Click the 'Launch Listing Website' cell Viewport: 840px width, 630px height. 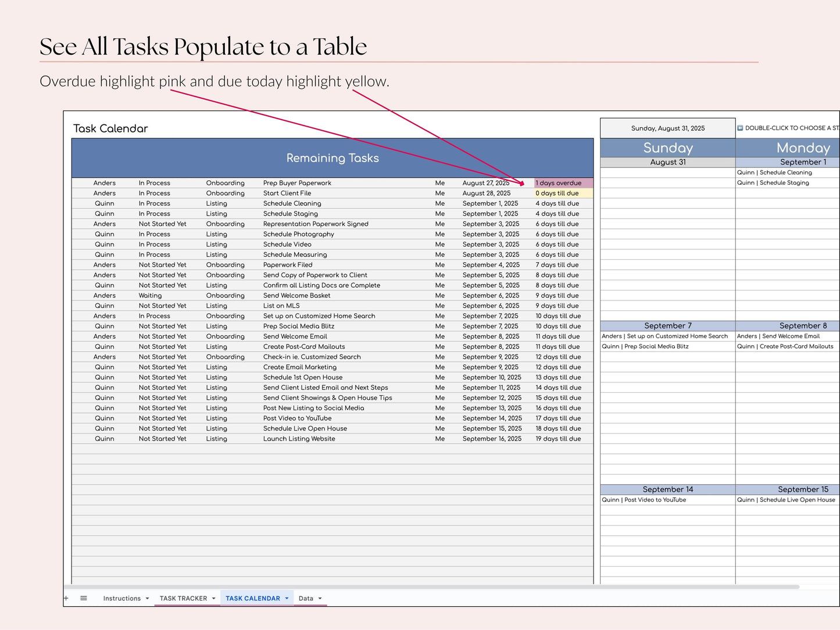pyautogui.click(x=299, y=439)
